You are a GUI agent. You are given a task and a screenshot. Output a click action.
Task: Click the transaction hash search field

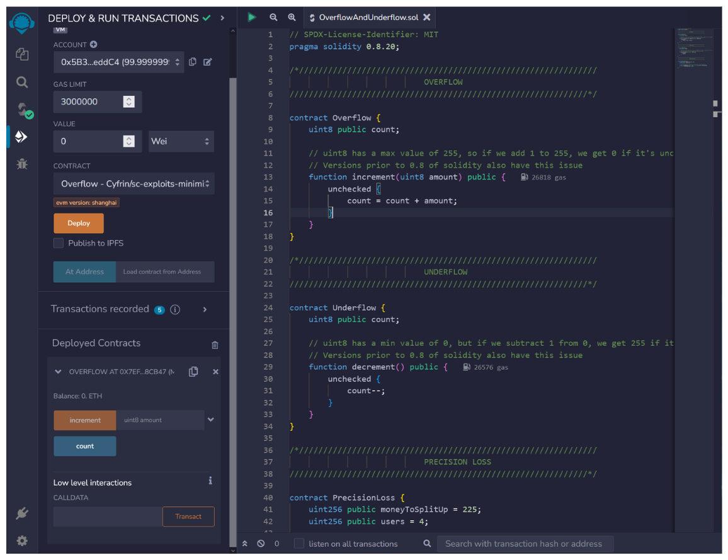524,544
